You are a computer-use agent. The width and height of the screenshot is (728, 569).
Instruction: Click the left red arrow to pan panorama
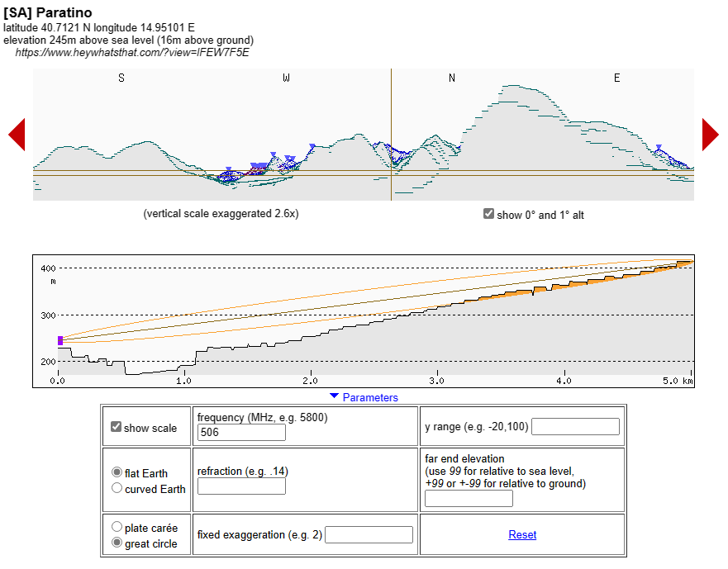point(17,135)
